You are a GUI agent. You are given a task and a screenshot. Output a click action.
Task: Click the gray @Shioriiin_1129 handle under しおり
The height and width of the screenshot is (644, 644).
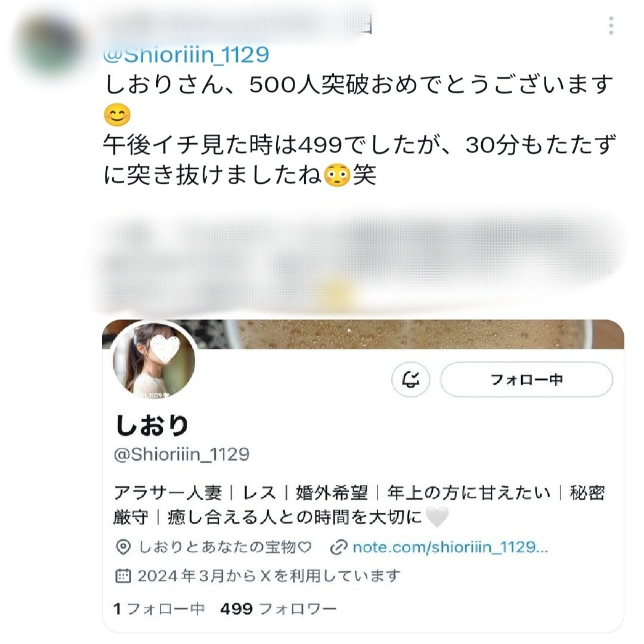click(x=181, y=454)
